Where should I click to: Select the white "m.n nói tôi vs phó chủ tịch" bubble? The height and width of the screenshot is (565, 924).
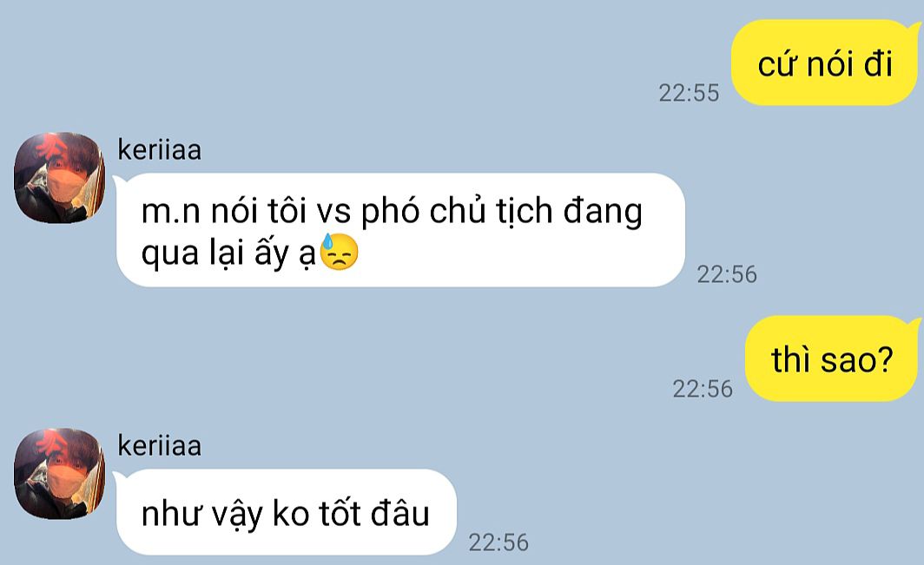tap(400, 230)
